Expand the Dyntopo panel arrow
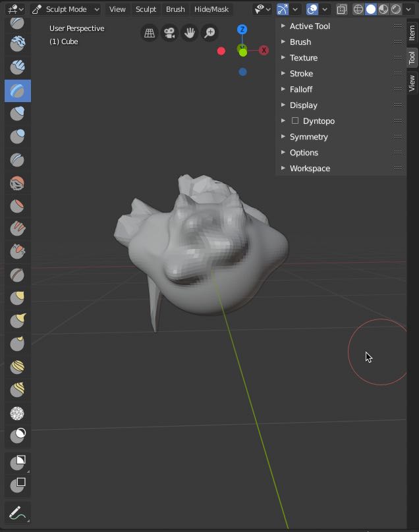The image size is (419, 532). point(283,120)
